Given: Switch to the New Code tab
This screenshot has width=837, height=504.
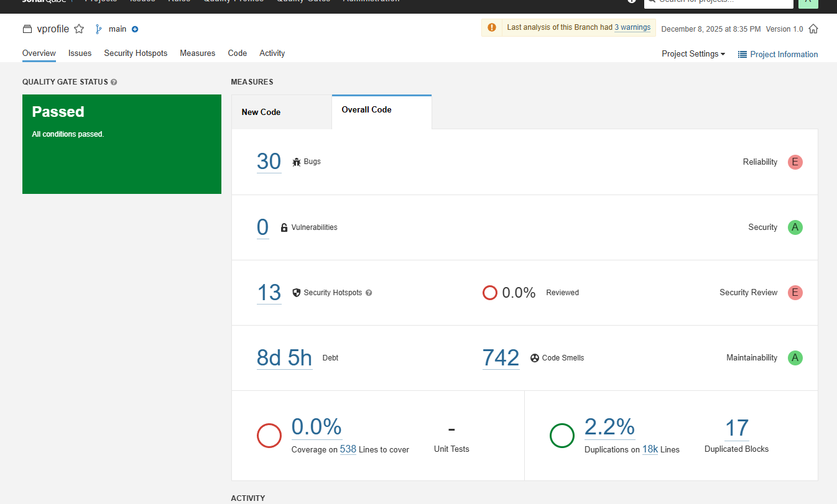Looking at the screenshot, I should pos(282,112).
